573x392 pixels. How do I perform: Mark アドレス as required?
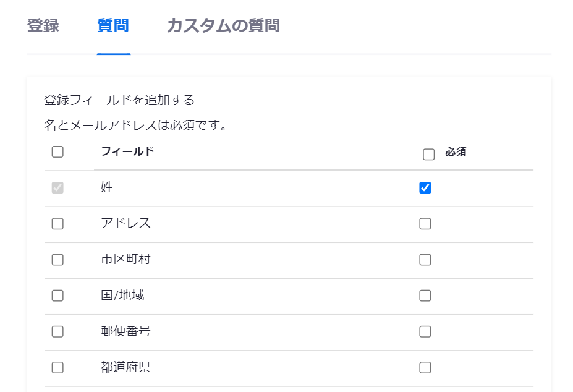[425, 224]
